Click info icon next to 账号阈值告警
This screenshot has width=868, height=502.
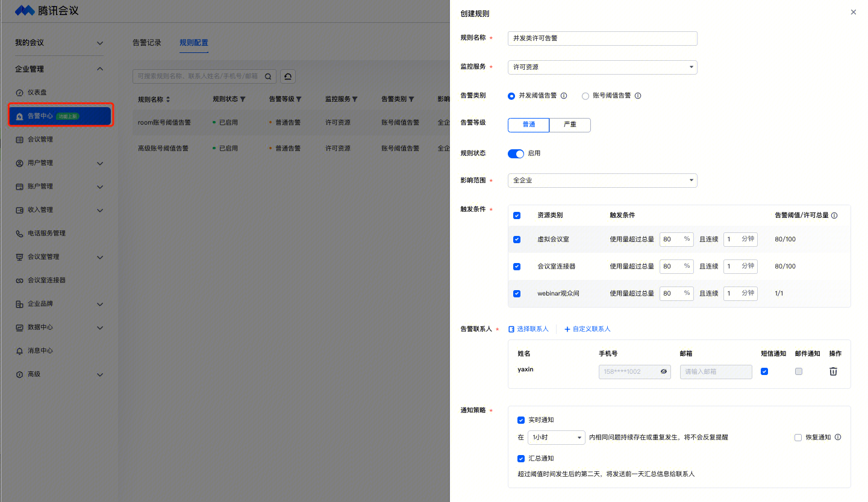(x=638, y=96)
